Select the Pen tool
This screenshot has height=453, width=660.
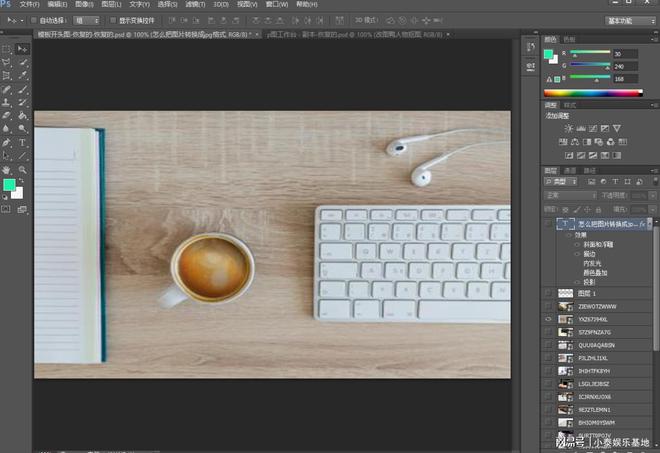click(6, 143)
